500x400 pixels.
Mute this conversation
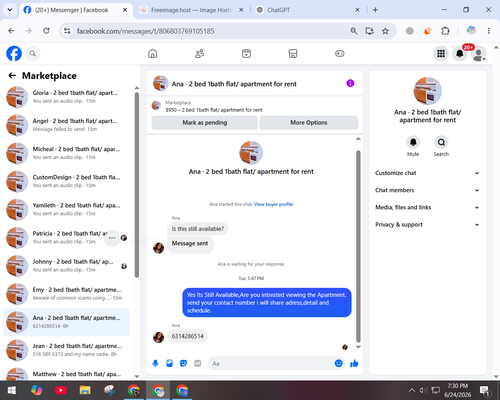tap(413, 142)
